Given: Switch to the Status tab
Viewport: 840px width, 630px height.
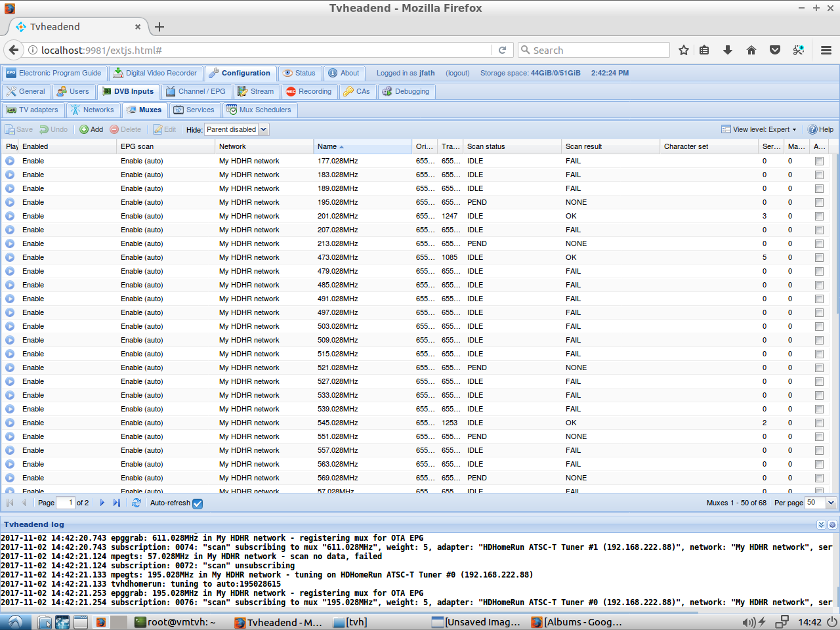Looking at the screenshot, I should 300,73.
